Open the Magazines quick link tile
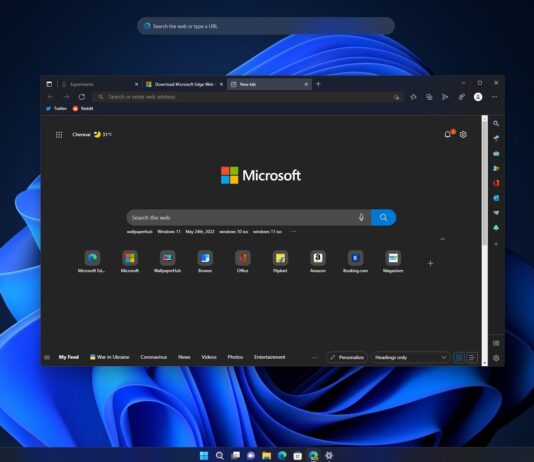Viewport: 534px width, 462px height. (x=393, y=261)
